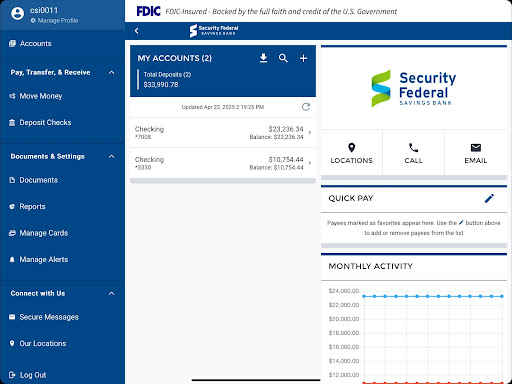Edit Quick Pay payees with pencil icon
This screenshot has height=384, width=512.
click(x=489, y=198)
